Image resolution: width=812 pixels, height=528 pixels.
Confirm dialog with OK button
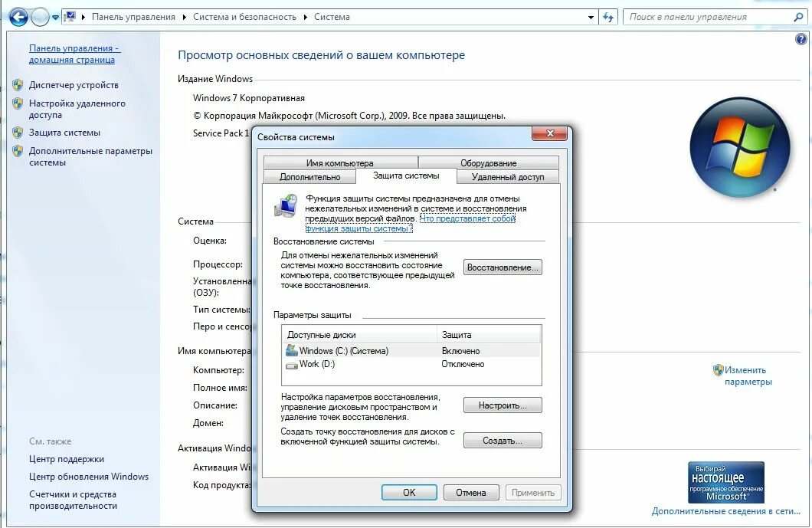409,492
